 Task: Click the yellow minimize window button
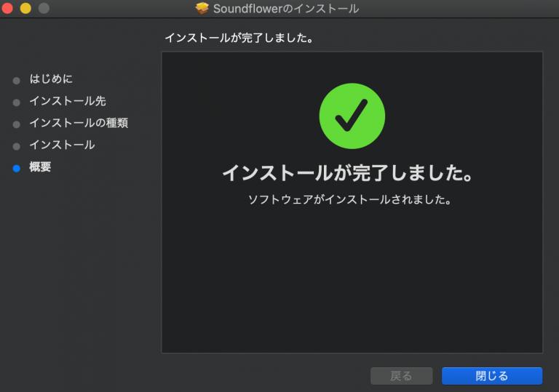[x=25, y=8]
